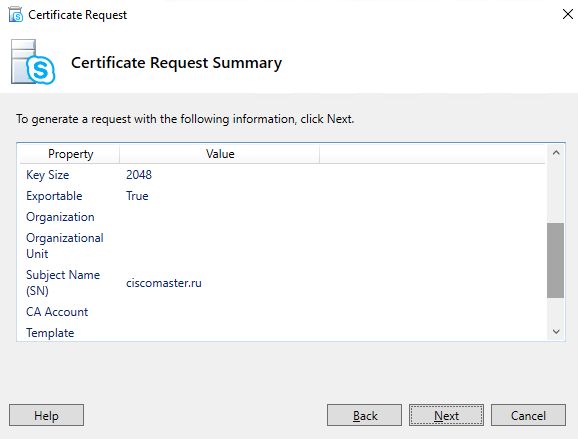The image size is (578, 439).
Task: Select the CA Account row
Action: [x=282, y=312]
